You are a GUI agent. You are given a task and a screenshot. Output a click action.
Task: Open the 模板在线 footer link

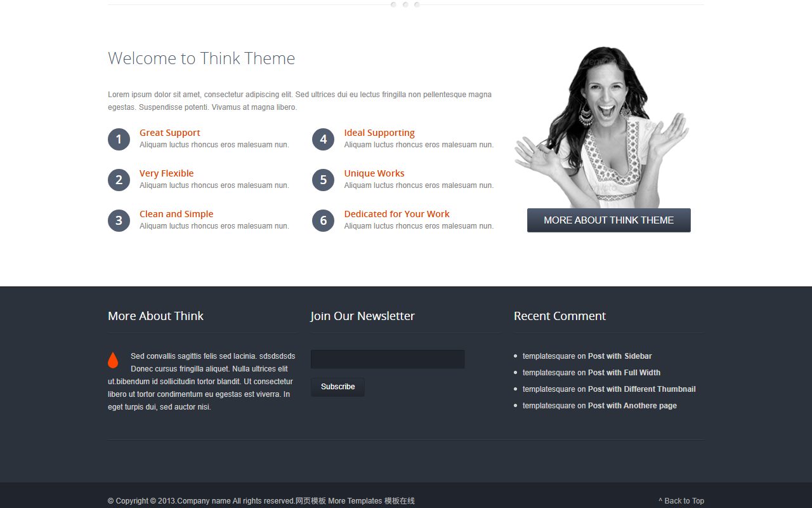[400, 501]
